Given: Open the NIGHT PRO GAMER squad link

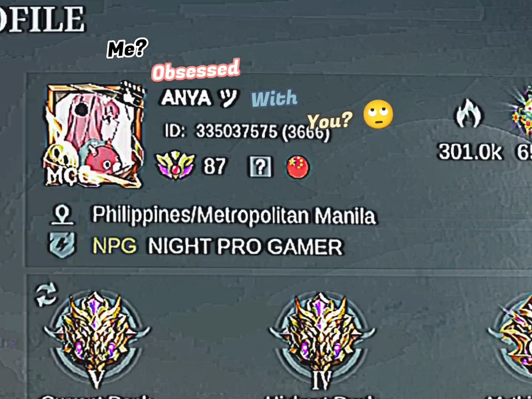Looking at the screenshot, I should click(x=245, y=246).
